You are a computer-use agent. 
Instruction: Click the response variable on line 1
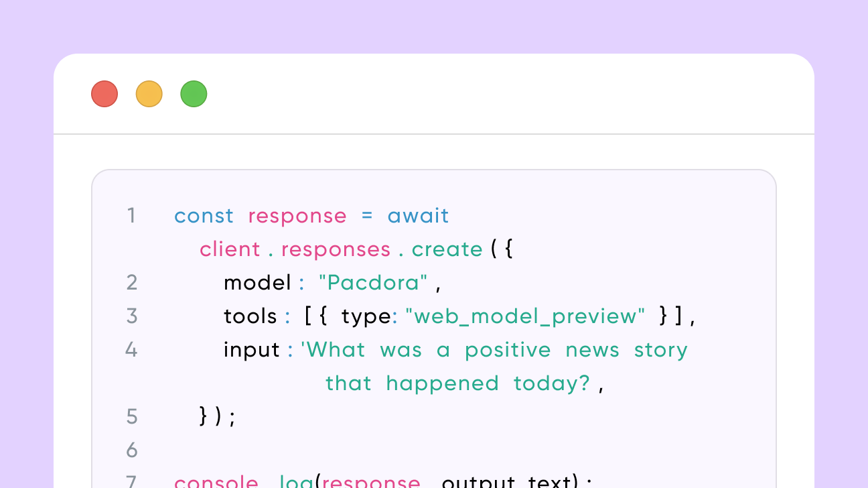point(297,215)
